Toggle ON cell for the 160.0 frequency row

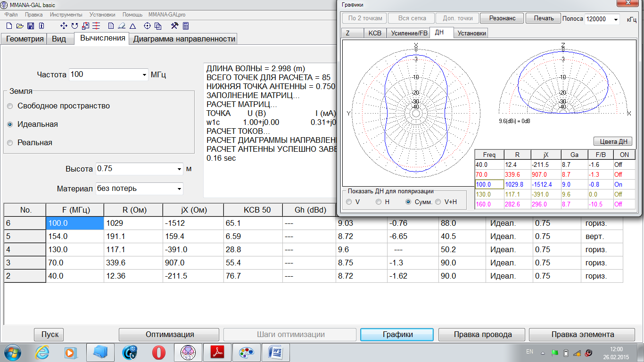pos(624,204)
